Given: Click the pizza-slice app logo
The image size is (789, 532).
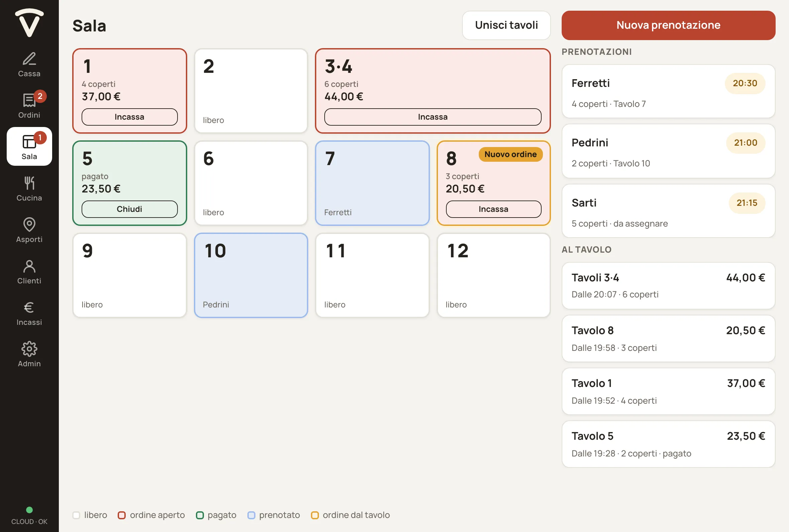Looking at the screenshot, I should coord(29,22).
